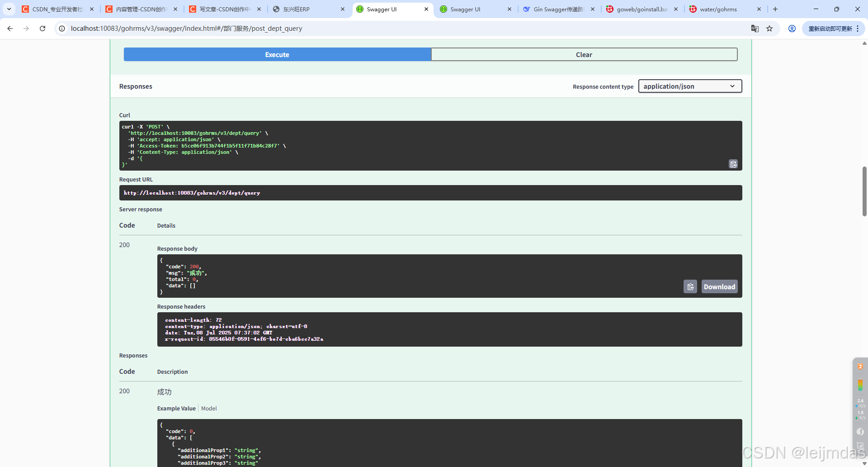Open Google Translate icon in address bar

(x=755, y=28)
